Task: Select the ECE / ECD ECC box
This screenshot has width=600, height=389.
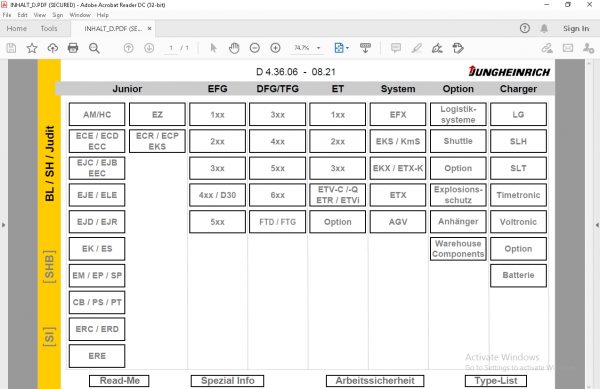Action: tap(97, 141)
